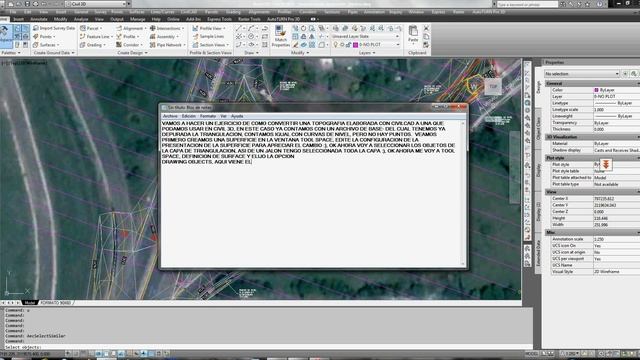Open Edición menu in Notepad window
The image size is (640, 360).
click(189, 116)
